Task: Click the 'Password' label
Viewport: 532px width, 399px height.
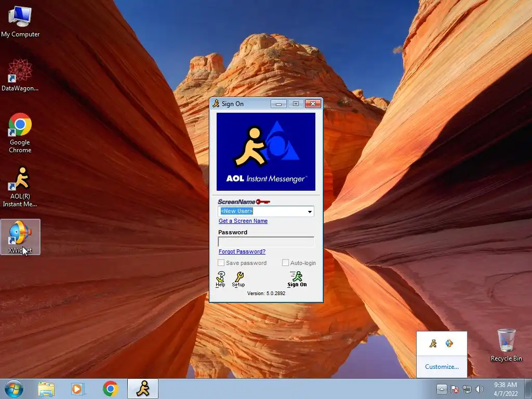Action: click(x=232, y=232)
